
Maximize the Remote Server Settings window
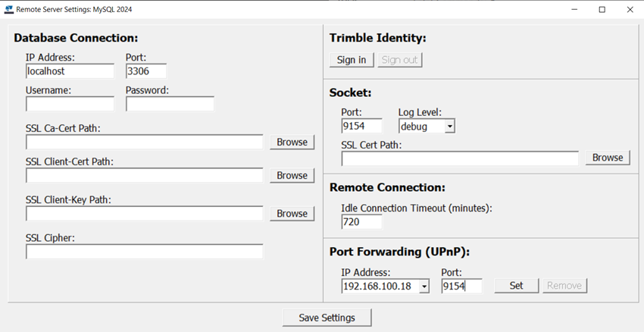[602, 10]
